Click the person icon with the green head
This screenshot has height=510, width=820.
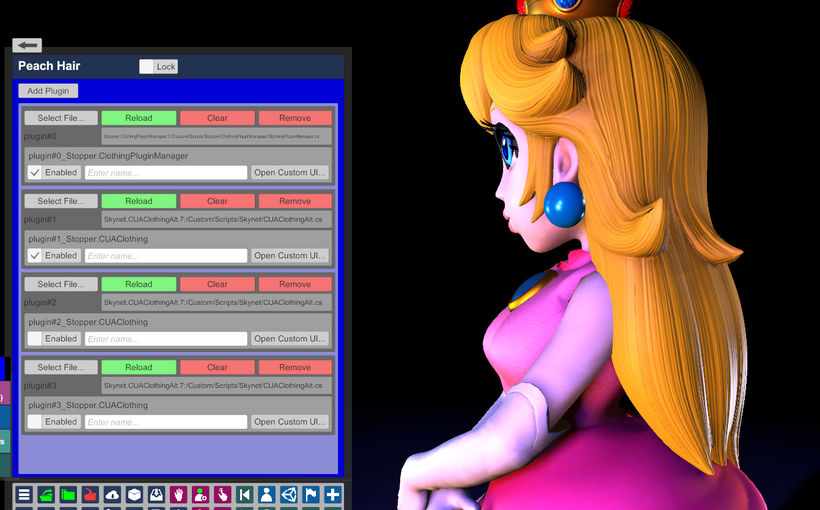[x=200, y=494]
